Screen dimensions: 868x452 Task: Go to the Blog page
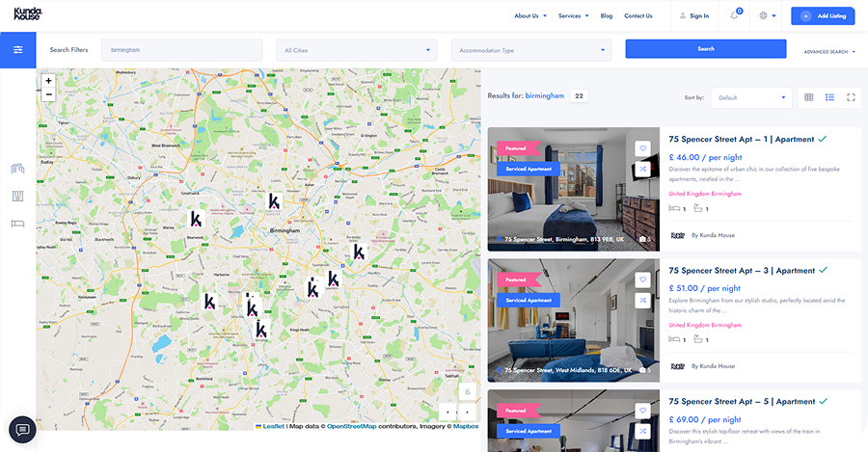607,16
